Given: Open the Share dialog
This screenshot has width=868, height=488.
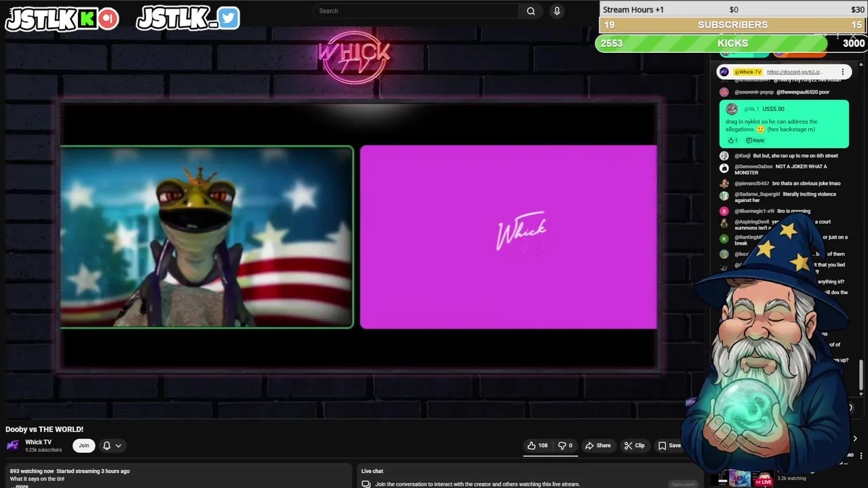Looking at the screenshot, I should coord(598,445).
